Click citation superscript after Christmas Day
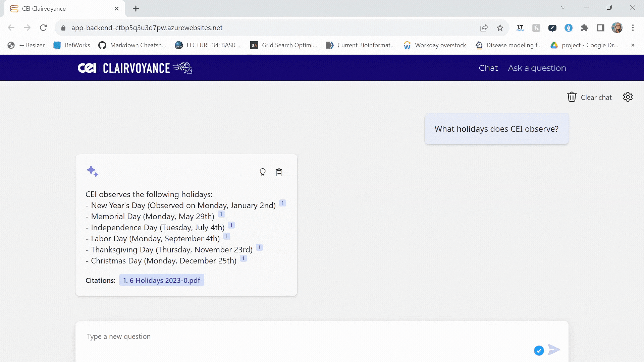Screen dimensions: 644x362 point(243,258)
